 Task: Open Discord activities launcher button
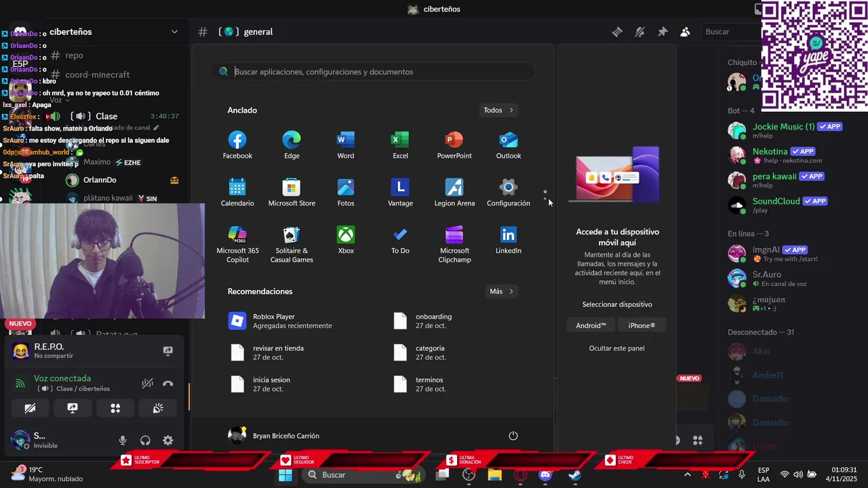pos(115,408)
